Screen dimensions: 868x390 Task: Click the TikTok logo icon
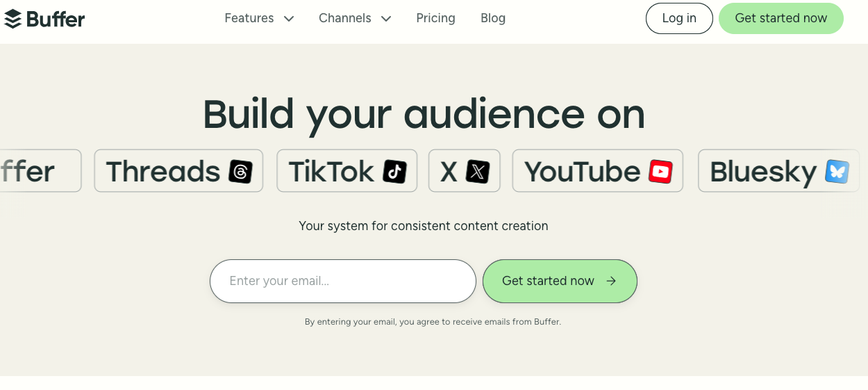point(394,171)
